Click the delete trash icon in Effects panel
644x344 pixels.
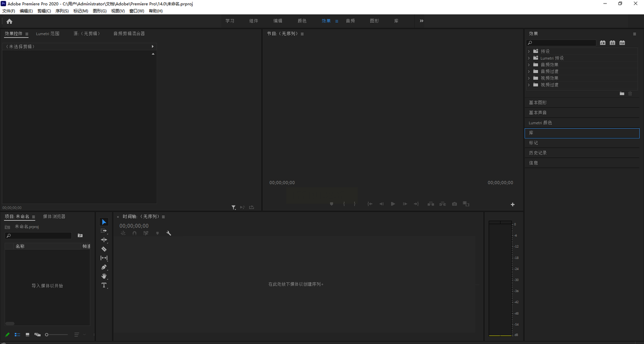pyautogui.click(x=630, y=93)
